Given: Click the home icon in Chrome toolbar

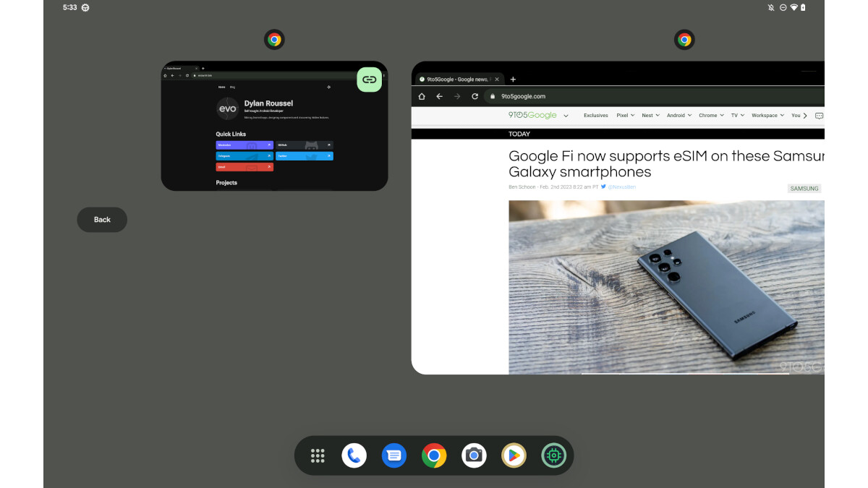Looking at the screenshot, I should pyautogui.click(x=422, y=96).
